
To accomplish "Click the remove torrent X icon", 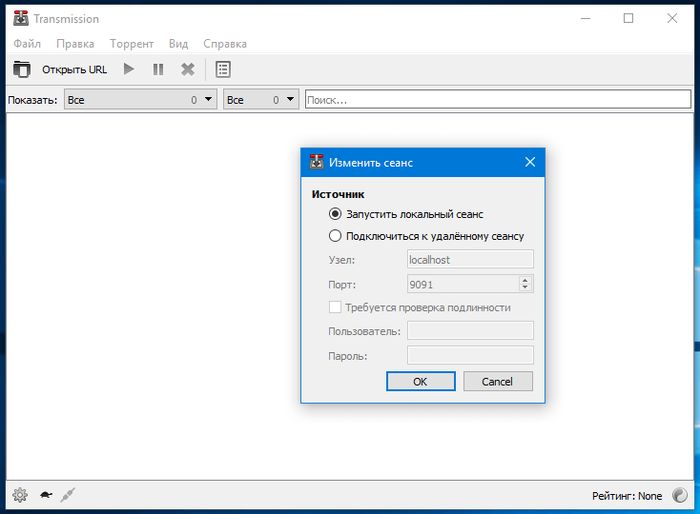I will (187, 69).
